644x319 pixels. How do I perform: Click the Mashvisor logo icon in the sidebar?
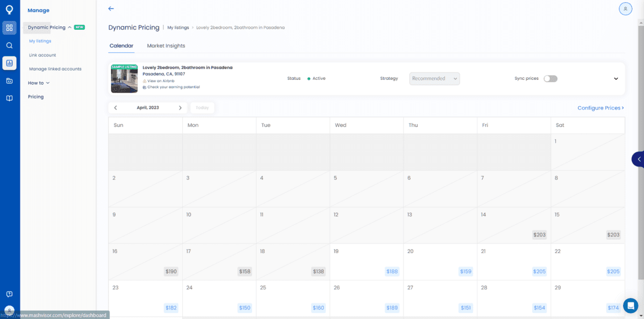[x=9, y=9]
